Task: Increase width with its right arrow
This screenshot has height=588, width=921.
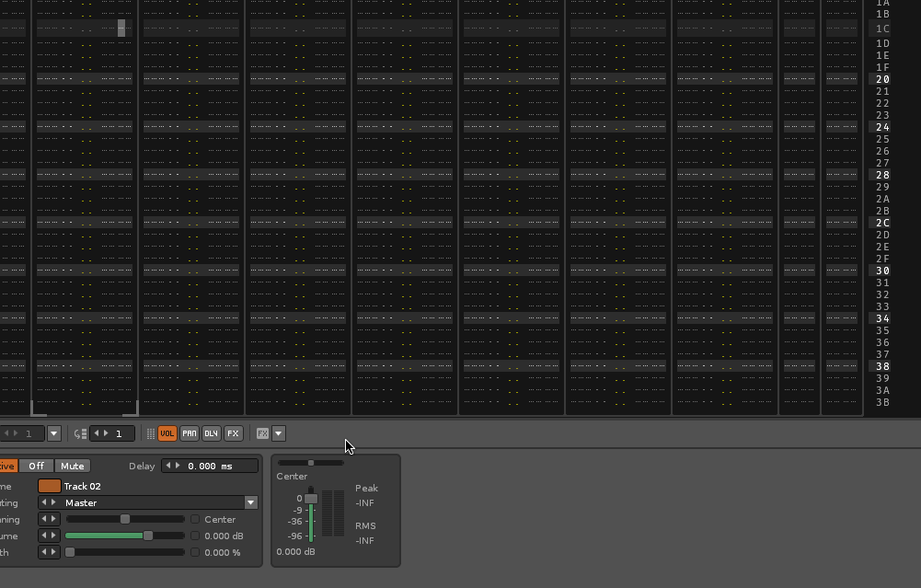Action: [x=53, y=551]
